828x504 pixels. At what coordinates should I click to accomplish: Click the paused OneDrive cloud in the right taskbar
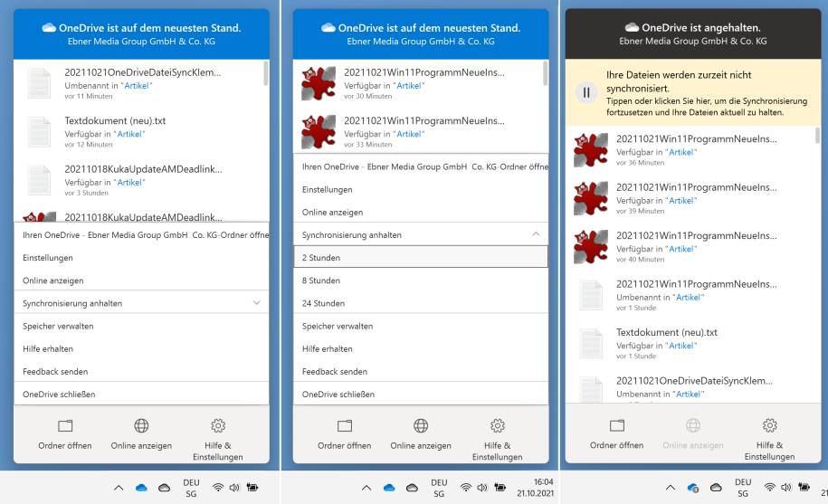[693, 488]
